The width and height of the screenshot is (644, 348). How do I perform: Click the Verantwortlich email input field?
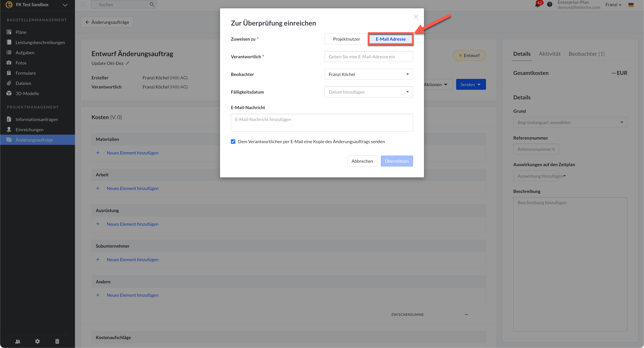click(x=368, y=57)
